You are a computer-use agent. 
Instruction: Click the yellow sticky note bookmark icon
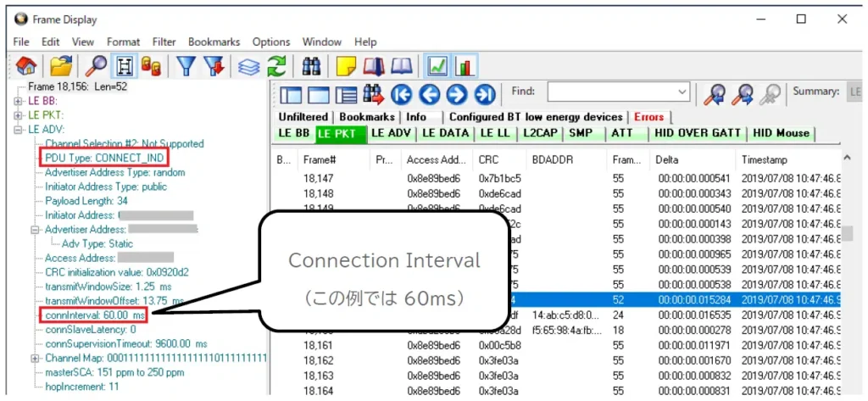[346, 65]
